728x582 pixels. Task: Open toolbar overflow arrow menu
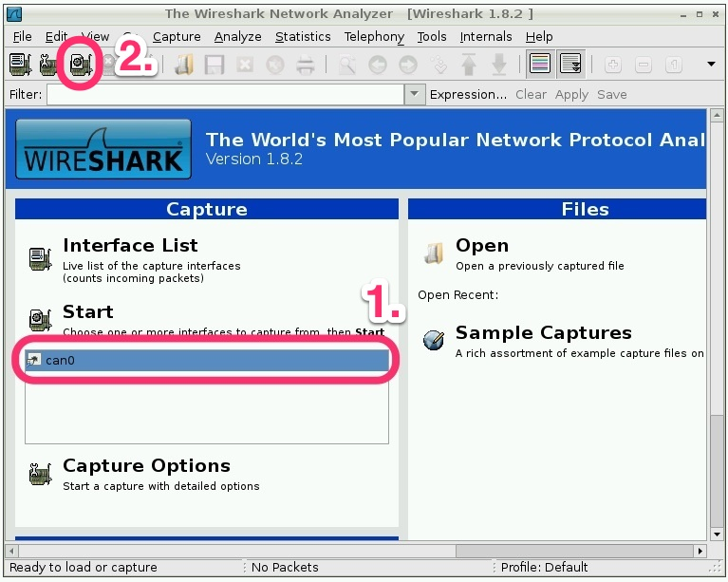(711, 64)
